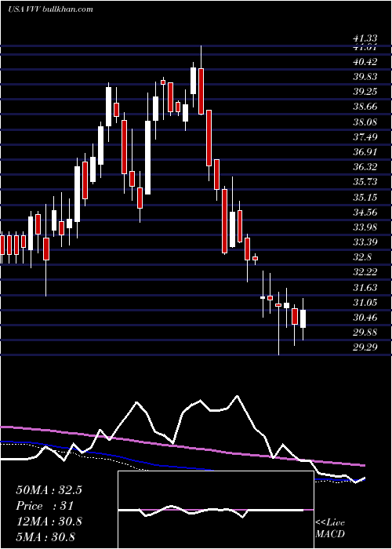Select the 35.73 price axis label

click(365, 182)
